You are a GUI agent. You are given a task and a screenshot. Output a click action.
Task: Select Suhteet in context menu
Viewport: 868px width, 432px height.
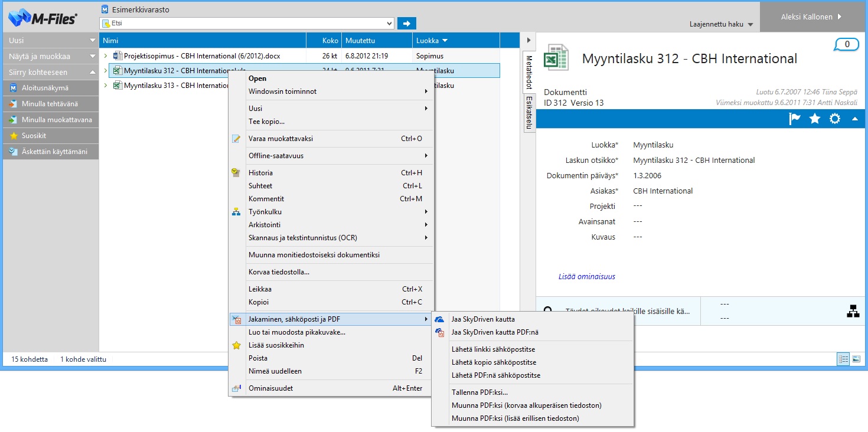click(331, 186)
